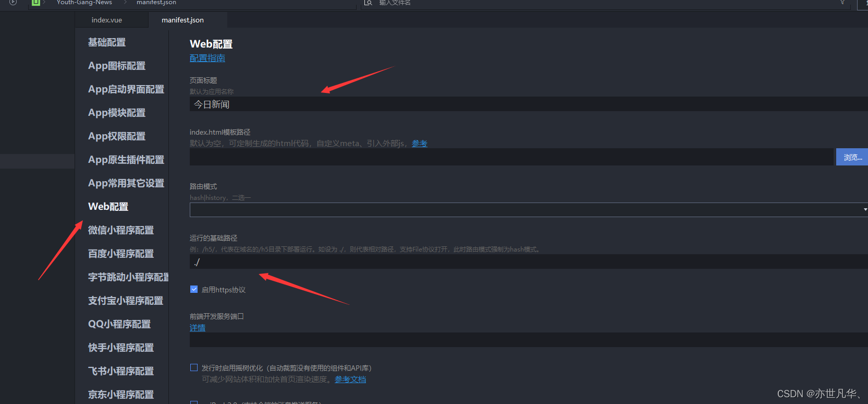
Task: Click the 浏览... button
Action: pos(852,157)
